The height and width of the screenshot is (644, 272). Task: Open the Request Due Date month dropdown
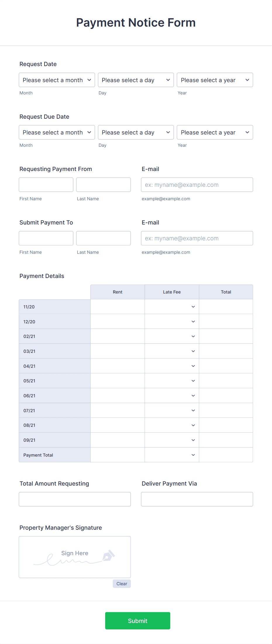click(x=56, y=132)
